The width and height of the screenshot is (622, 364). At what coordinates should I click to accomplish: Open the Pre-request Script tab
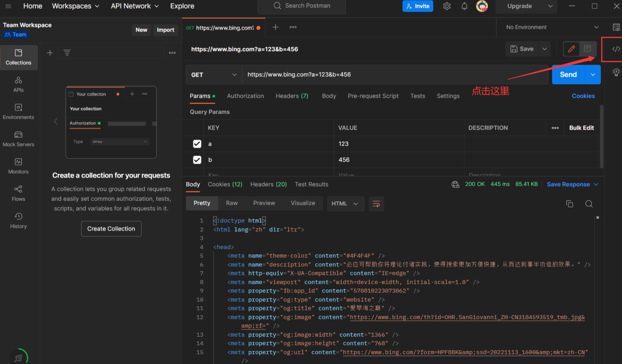point(373,96)
